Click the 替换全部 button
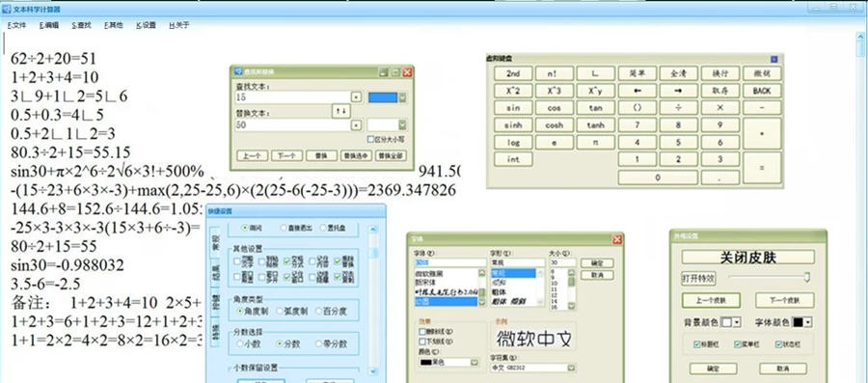Viewport: 868px width, 383px height. coord(391,156)
